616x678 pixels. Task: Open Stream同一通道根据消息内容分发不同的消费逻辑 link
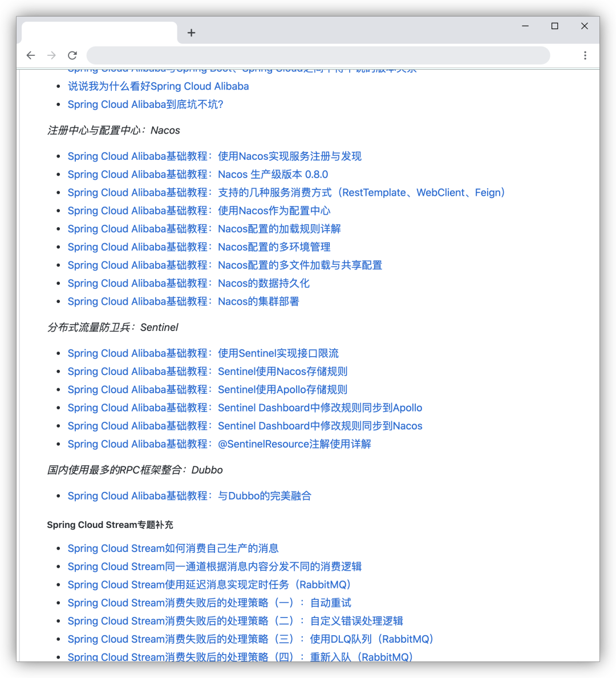[214, 567]
